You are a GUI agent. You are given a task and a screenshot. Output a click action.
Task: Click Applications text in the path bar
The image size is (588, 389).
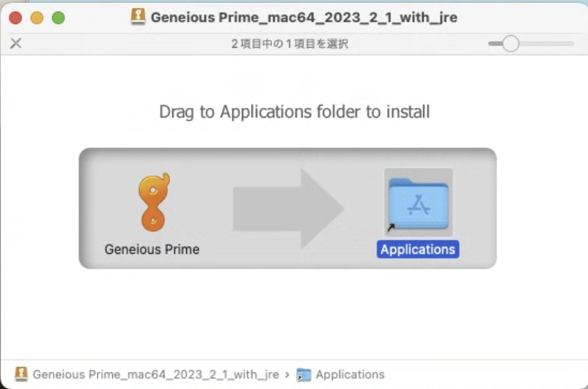point(350,374)
